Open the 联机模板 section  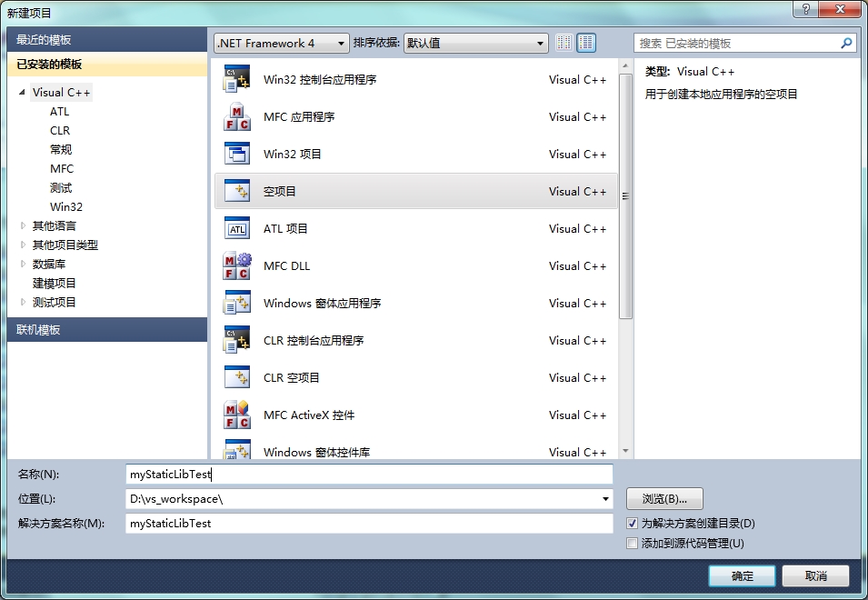click(x=107, y=330)
